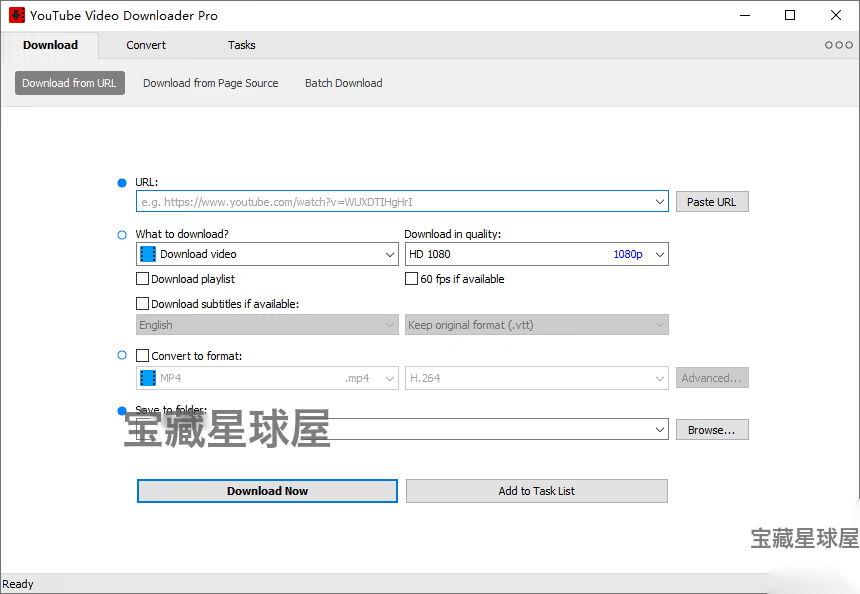860x594 pixels.
Task: Click the Advanced... button
Action: pos(712,378)
